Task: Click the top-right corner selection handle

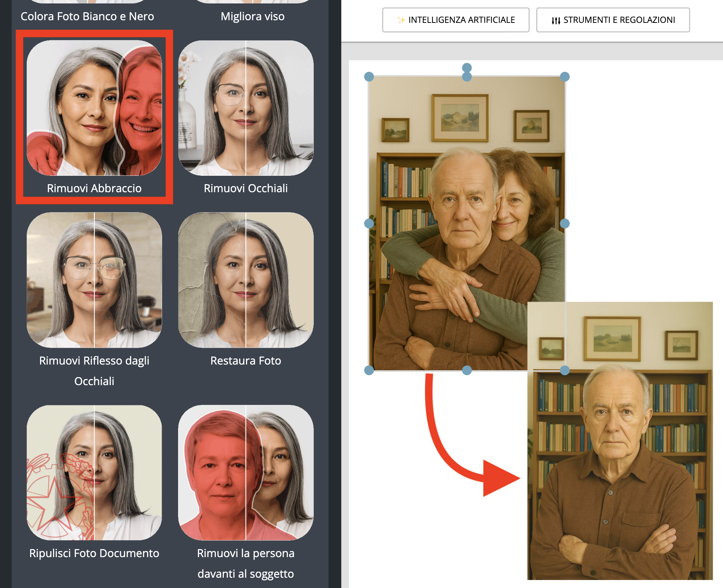Action: point(564,76)
